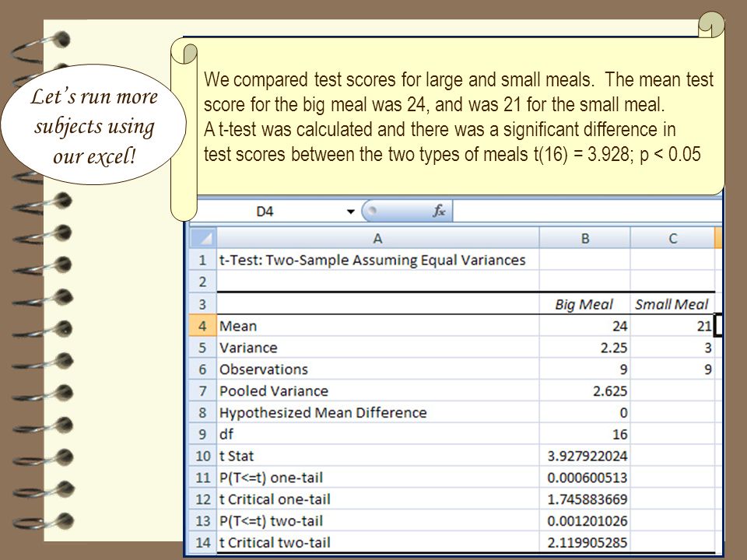The height and width of the screenshot is (560, 747).
Task: Select row 1 header
Action: coord(203,260)
